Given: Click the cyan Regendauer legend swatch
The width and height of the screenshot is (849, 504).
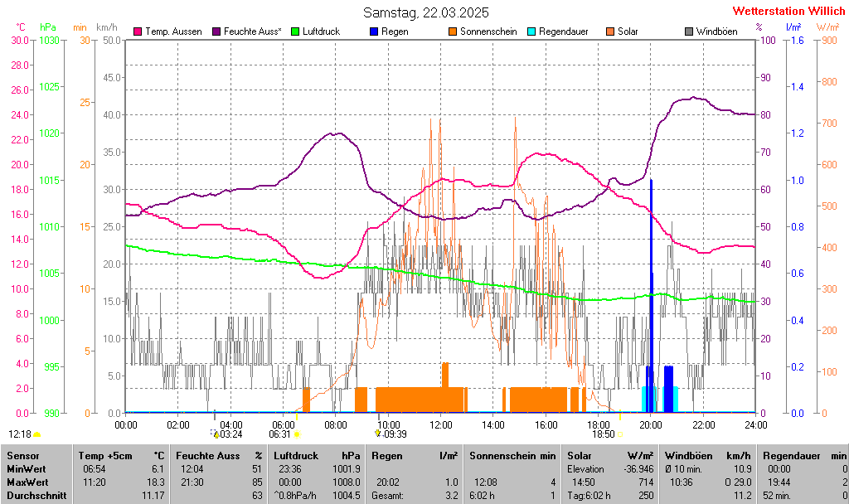Looking at the screenshot, I should [531, 31].
